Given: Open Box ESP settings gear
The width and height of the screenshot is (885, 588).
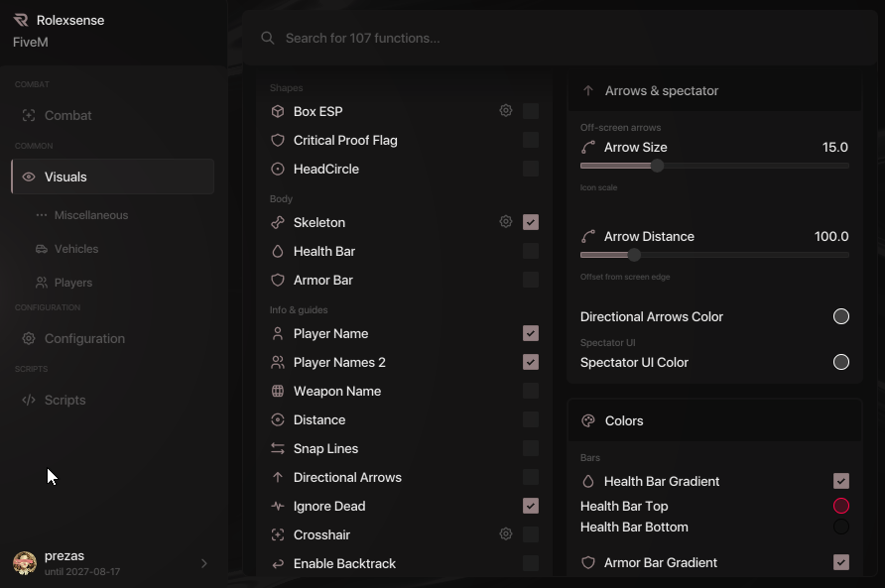Looking at the screenshot, I should point(506,111).
